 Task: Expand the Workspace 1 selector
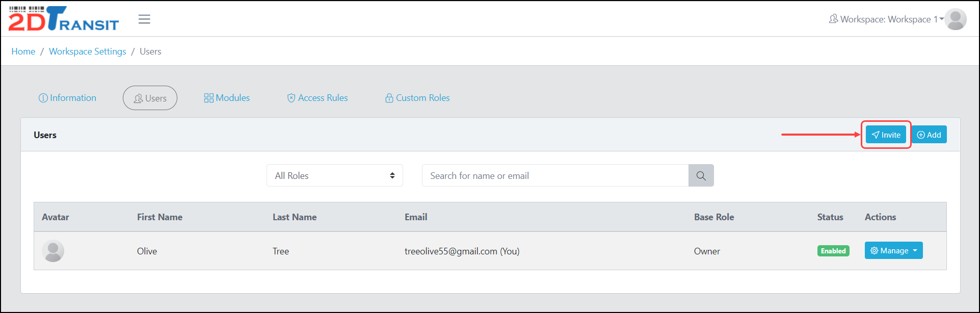click(886, 19)
